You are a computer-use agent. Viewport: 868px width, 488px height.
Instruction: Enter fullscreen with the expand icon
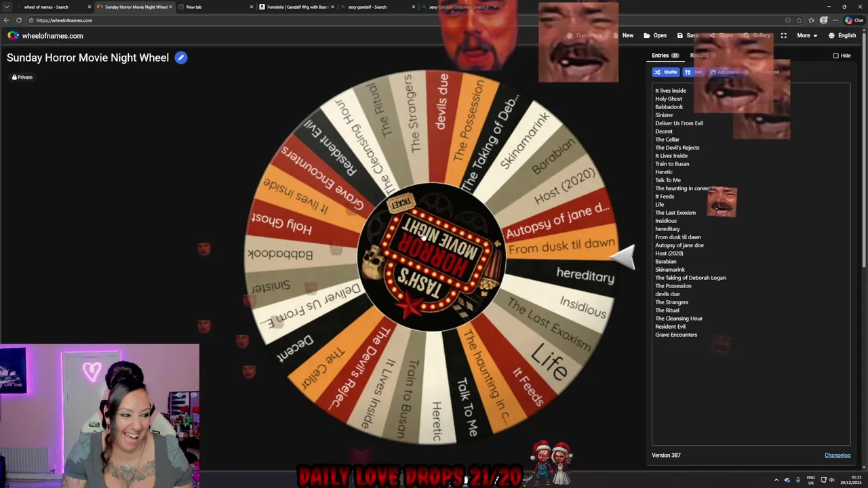(783, 35)
